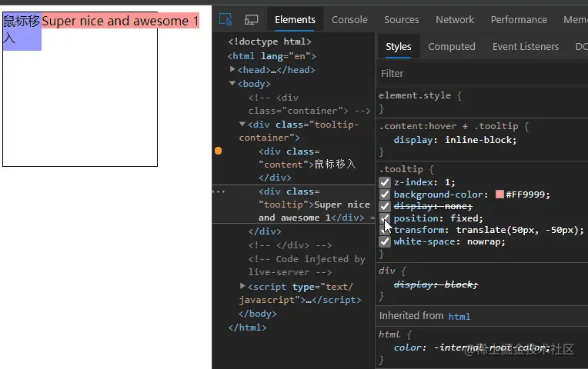Viewport: 588px width, 369px height.
Task: Select the closing body tag line
Action: (257, 314)
